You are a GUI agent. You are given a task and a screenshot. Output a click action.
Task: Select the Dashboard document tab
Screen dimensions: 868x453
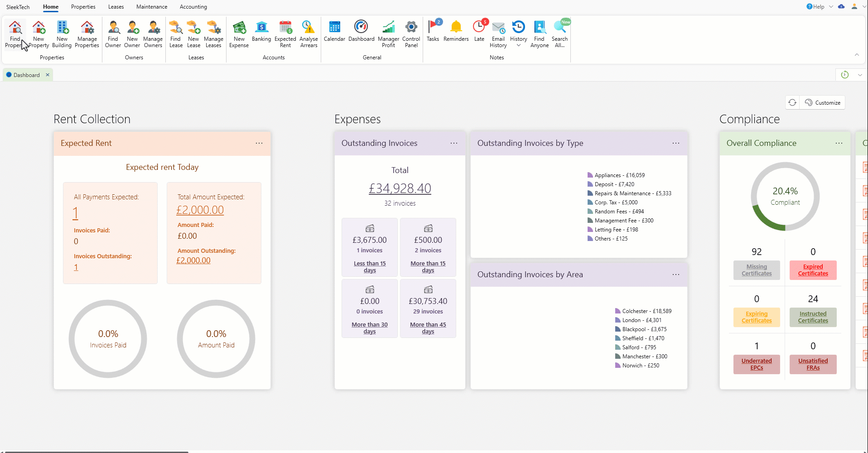[27, 75]
